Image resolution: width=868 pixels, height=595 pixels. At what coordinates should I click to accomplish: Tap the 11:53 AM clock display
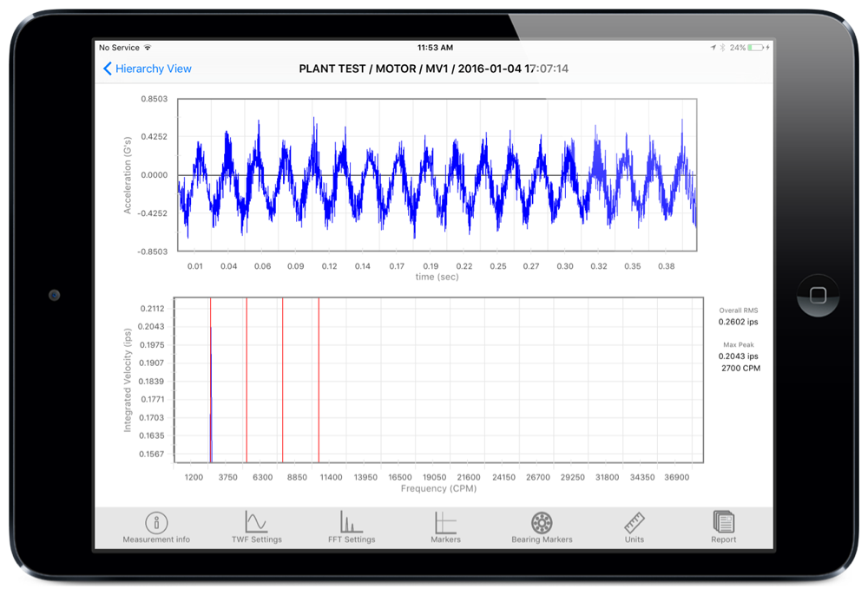pyautogui.click(x=433, y=48)
